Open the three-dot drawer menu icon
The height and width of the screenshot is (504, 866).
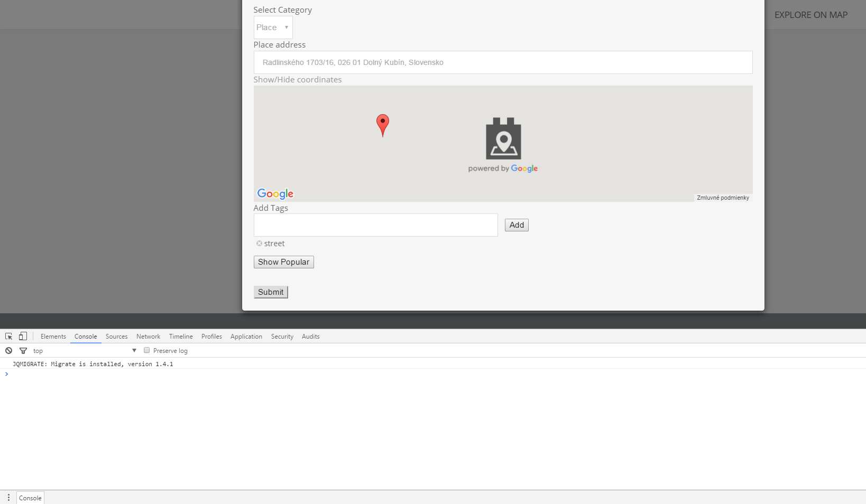point(8,498)
